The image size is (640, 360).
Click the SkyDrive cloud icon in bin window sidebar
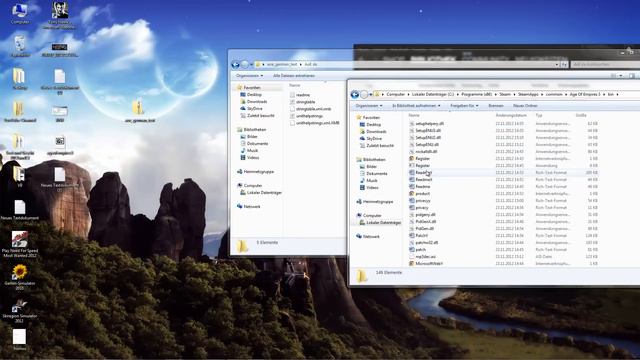[362, 138]
